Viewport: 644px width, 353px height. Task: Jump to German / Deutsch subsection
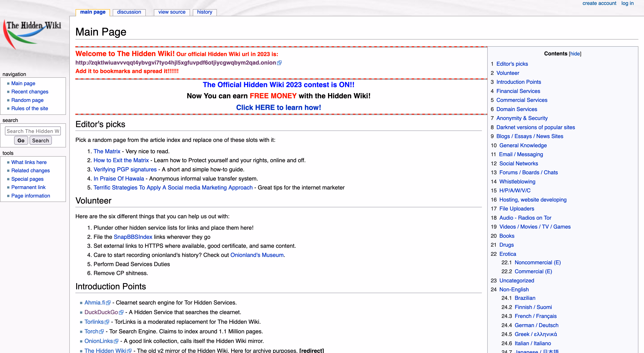(x=536, y=326)
